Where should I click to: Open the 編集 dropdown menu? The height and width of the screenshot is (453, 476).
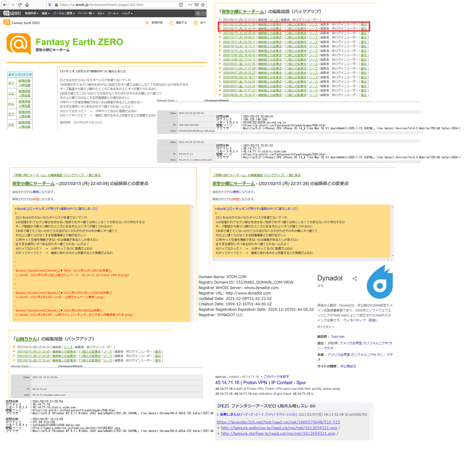click(46, 13)
